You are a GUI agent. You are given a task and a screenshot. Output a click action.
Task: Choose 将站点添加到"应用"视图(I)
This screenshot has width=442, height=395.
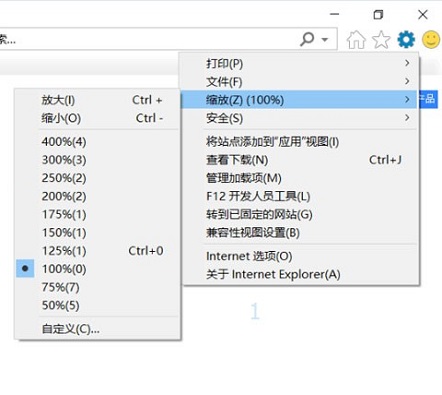299,142
